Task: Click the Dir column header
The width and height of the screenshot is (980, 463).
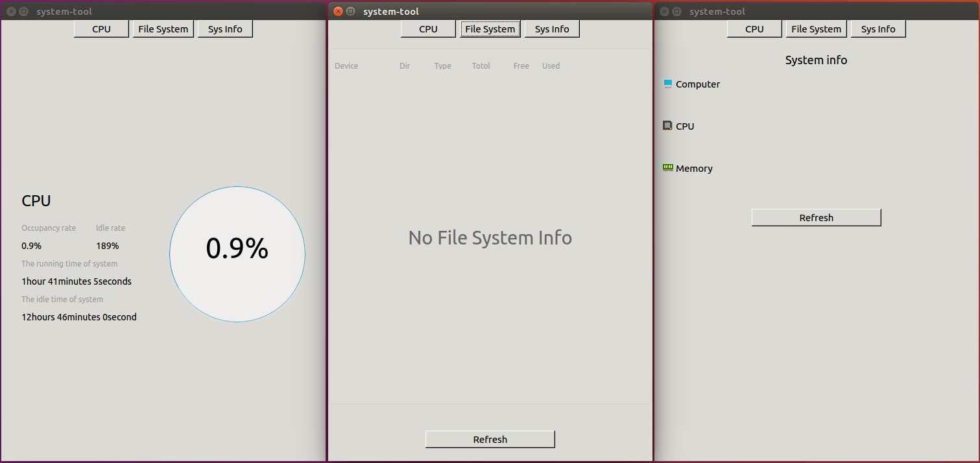Action: (404, 65)
